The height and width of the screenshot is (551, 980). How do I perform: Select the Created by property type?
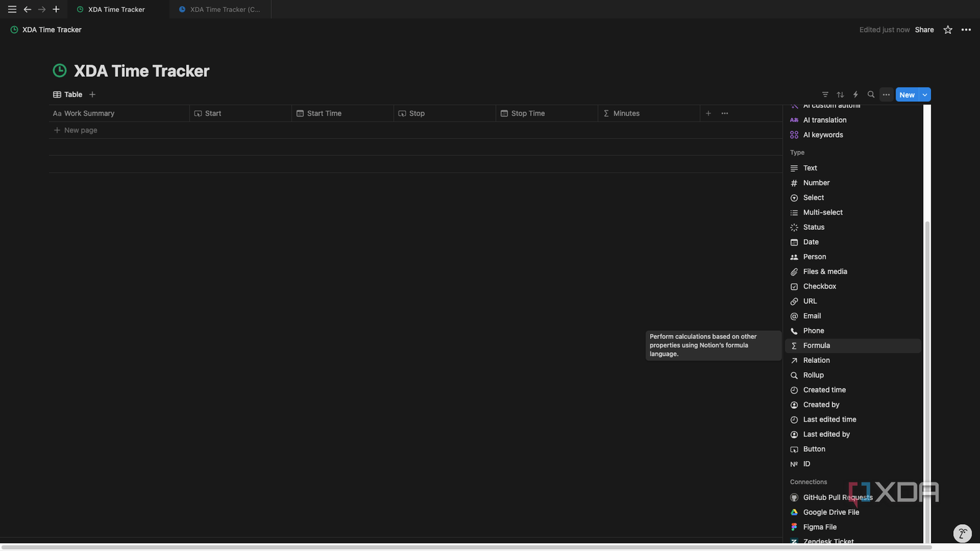click(x=853, y=405)
